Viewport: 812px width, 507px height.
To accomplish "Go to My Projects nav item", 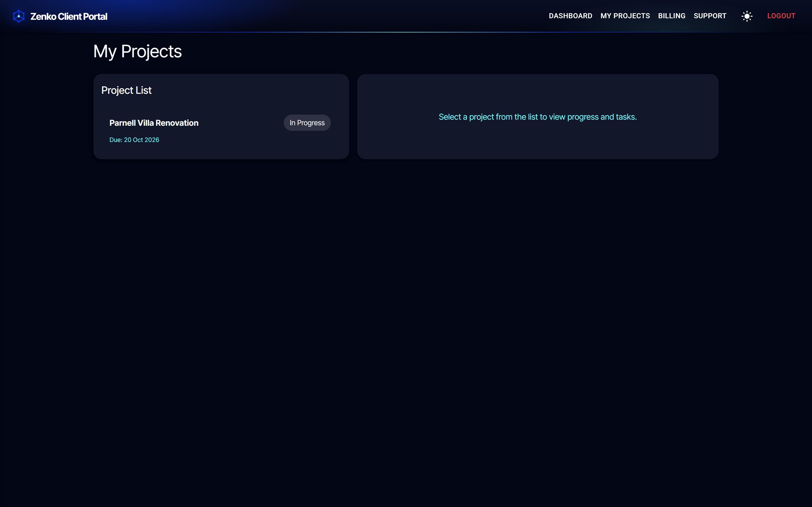I will click(x=625, y=16).
